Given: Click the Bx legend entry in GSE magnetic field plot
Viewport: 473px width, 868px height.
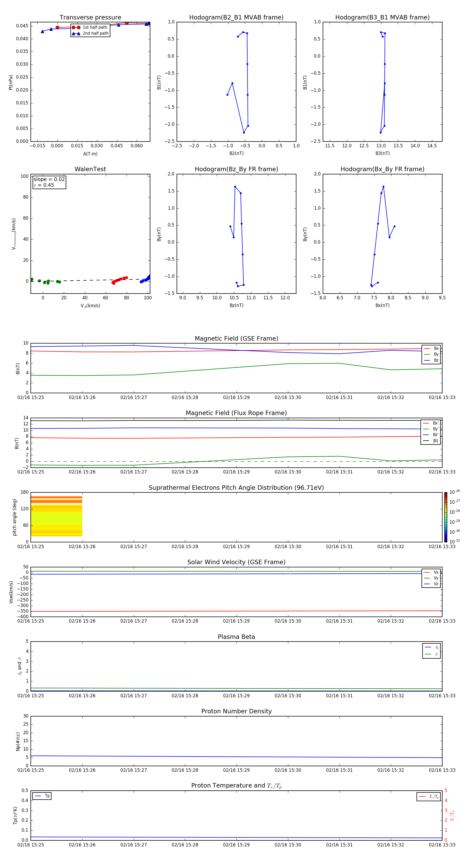Looking at the screenshot, I should coord(431,349).
